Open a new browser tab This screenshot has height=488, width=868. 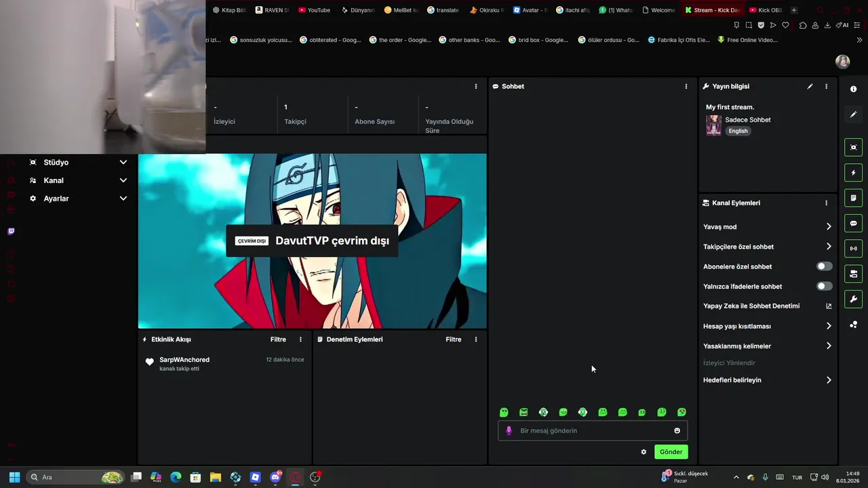coord(793,10)
